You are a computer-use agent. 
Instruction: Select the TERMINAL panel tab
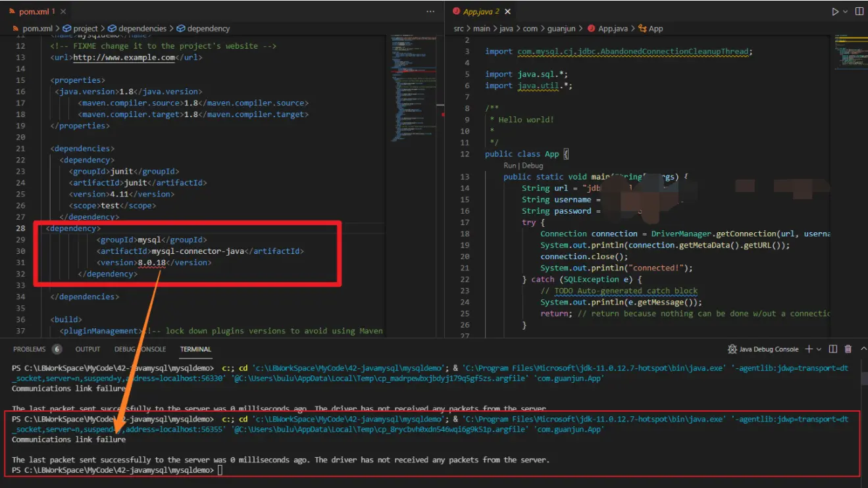(195, 349)
